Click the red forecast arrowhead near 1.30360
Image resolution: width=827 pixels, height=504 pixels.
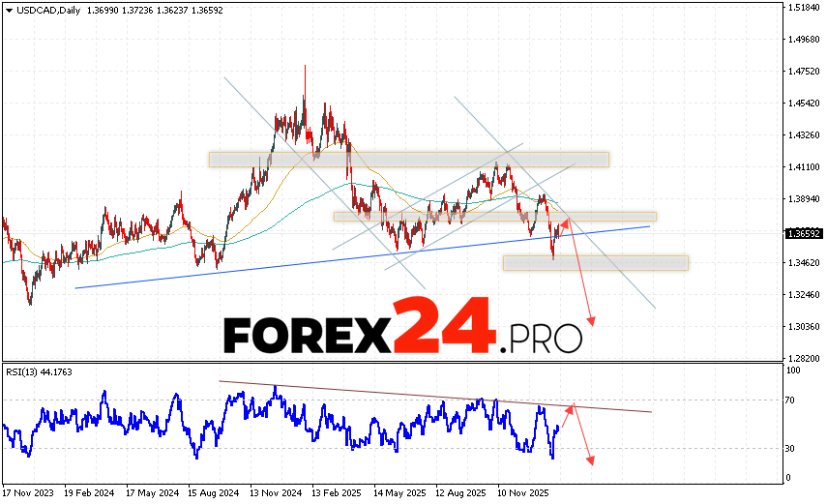click(x=591, y=321)
